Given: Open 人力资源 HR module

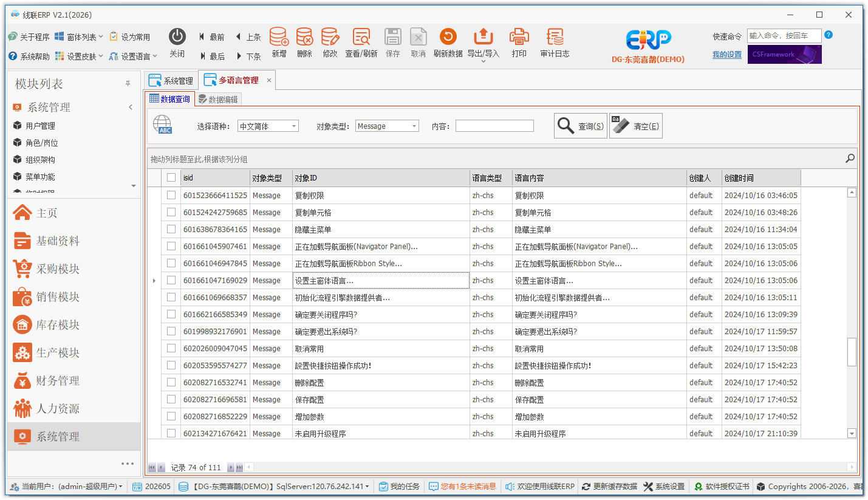Looking at the screenshot, I should 73,408.
